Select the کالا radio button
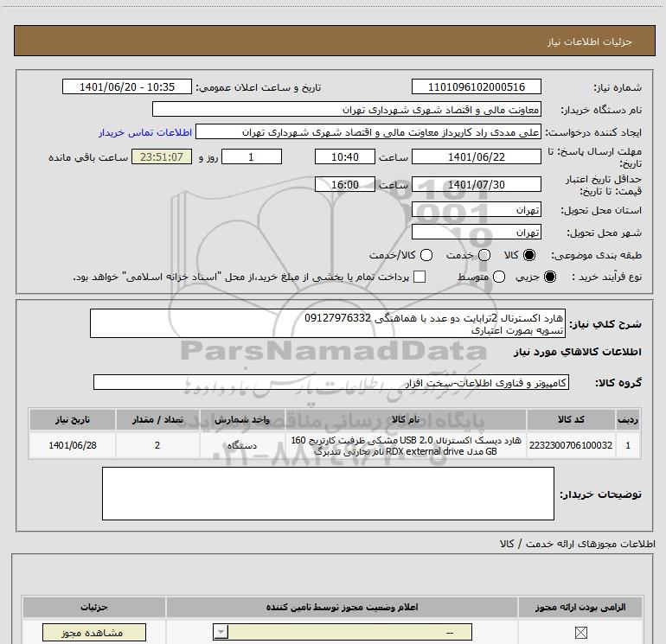 click(x=529, y=255)
